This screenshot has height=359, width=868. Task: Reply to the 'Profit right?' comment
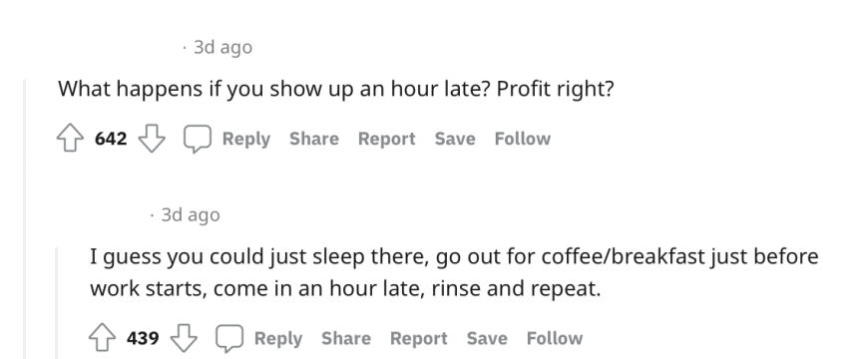[246, 139]
